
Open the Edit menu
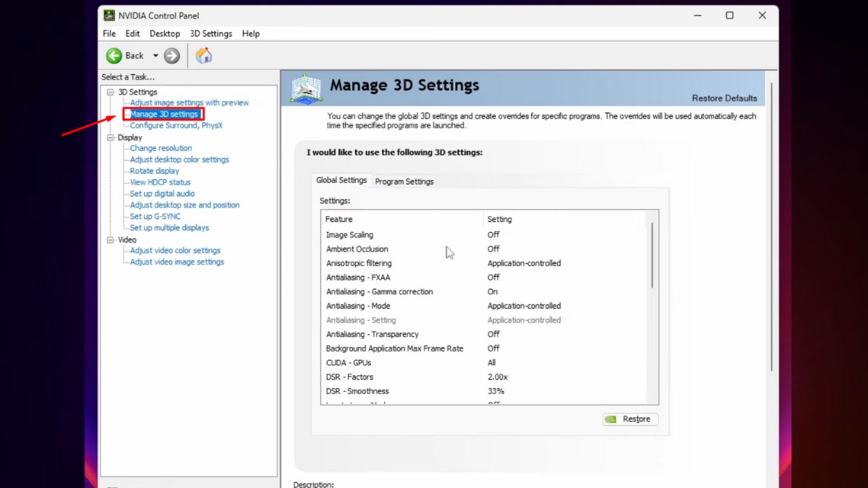(132, 33)
